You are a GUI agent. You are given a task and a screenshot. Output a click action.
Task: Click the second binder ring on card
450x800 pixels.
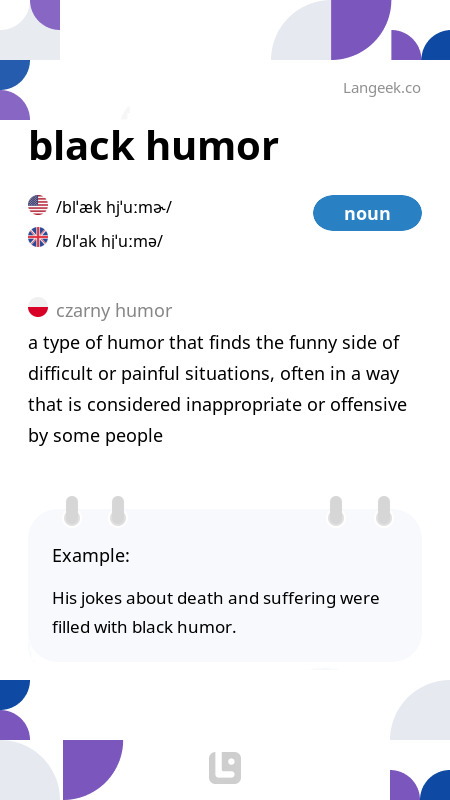click(118, 511)
